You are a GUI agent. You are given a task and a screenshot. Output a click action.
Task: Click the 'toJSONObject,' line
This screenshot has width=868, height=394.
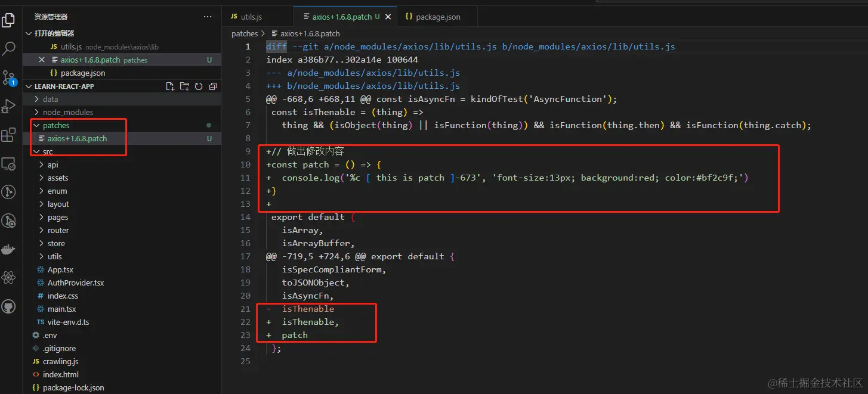(316, 283)
